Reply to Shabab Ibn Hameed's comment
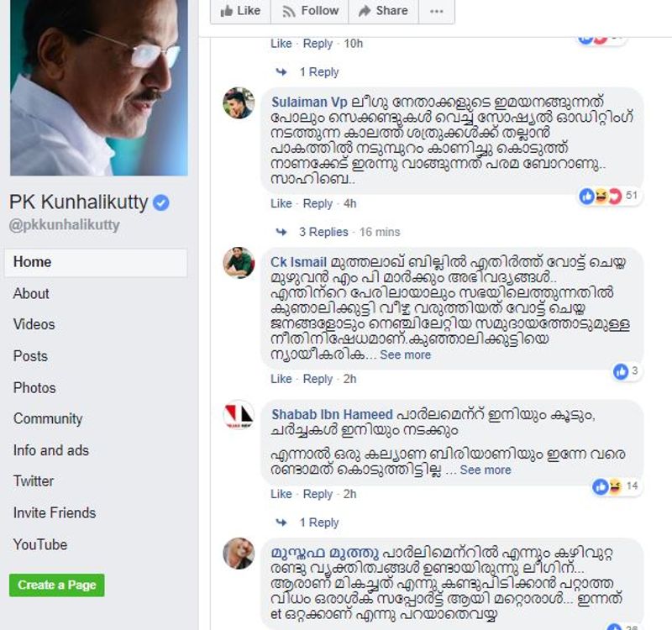Screen dimensions: 672x630 [318, 494]
